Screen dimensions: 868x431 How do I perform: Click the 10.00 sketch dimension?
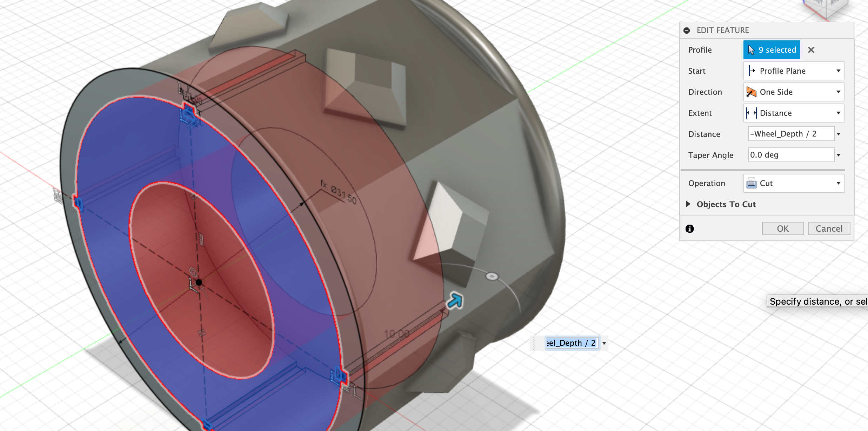[397, 334]
